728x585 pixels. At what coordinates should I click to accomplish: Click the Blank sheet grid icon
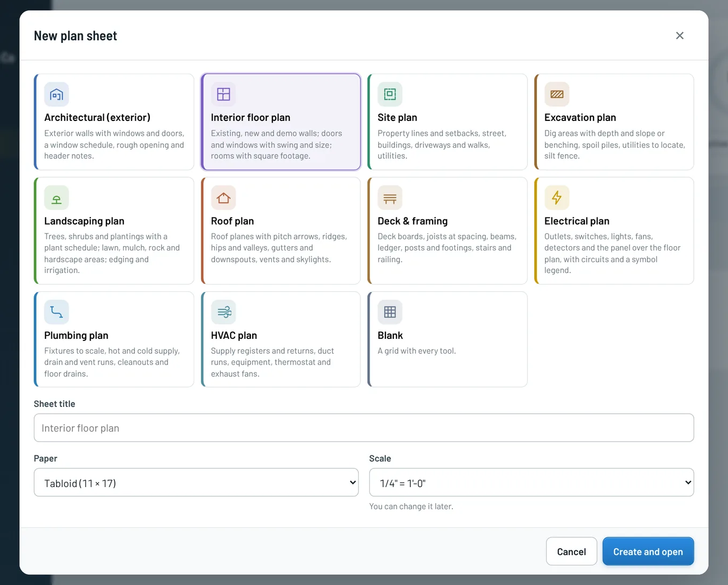pos(390,312)
